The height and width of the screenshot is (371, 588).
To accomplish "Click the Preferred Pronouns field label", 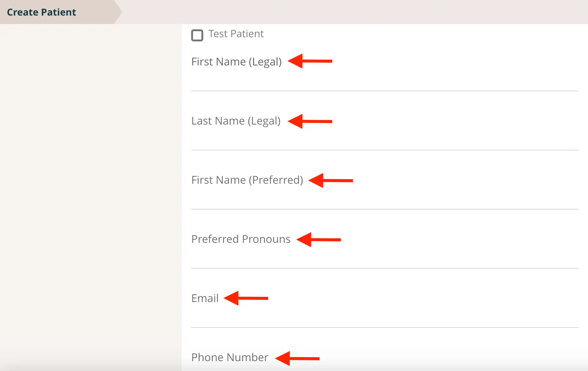I will click(x=241, y=239).
